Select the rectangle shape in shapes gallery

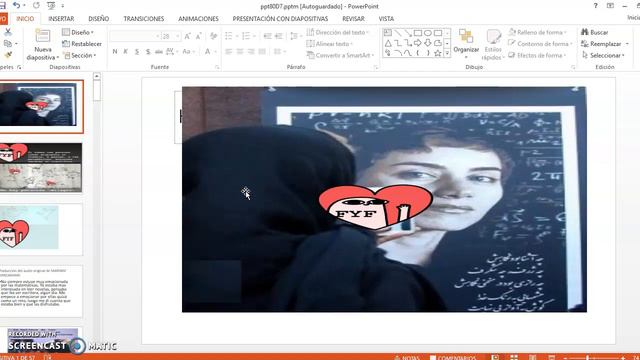(x=418, y=33)
